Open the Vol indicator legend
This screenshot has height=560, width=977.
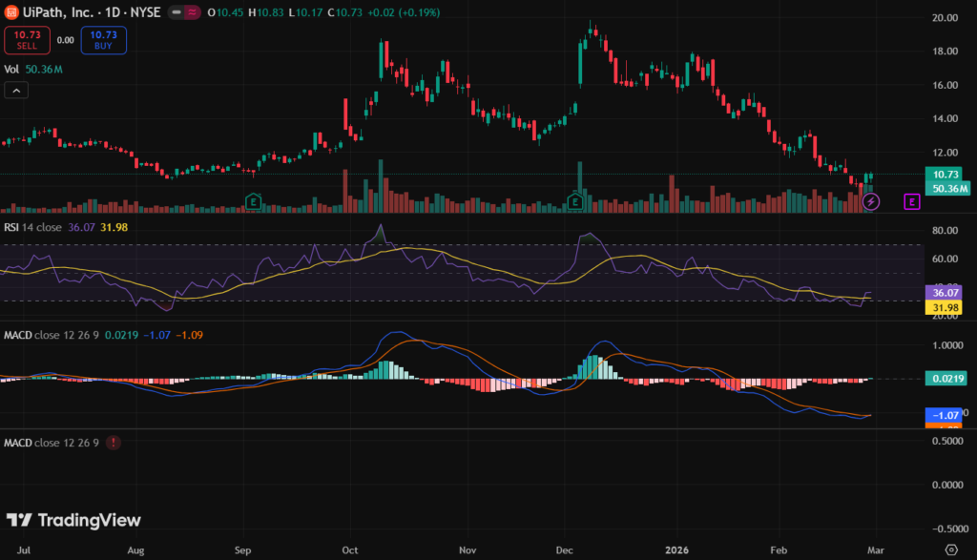tap(11, 69)
